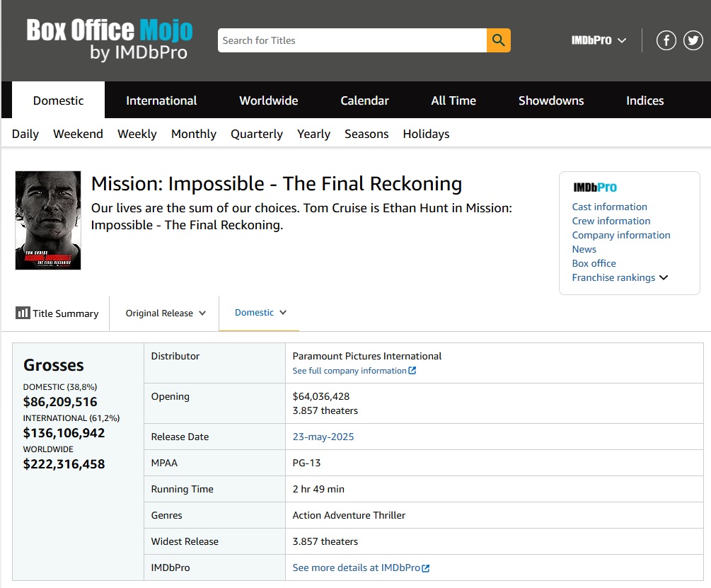Click the Mission: Impossible movie poster
711x588 pixels.
click(48, 220)
